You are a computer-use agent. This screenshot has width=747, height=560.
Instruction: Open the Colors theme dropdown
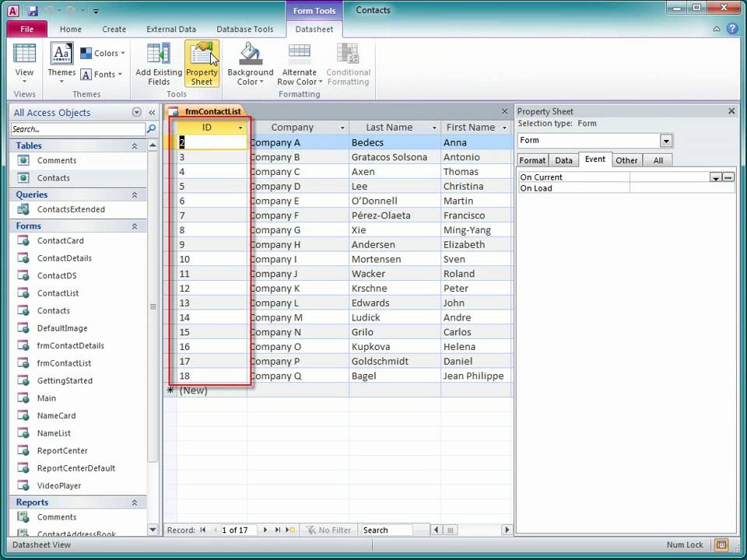point(103,54)
